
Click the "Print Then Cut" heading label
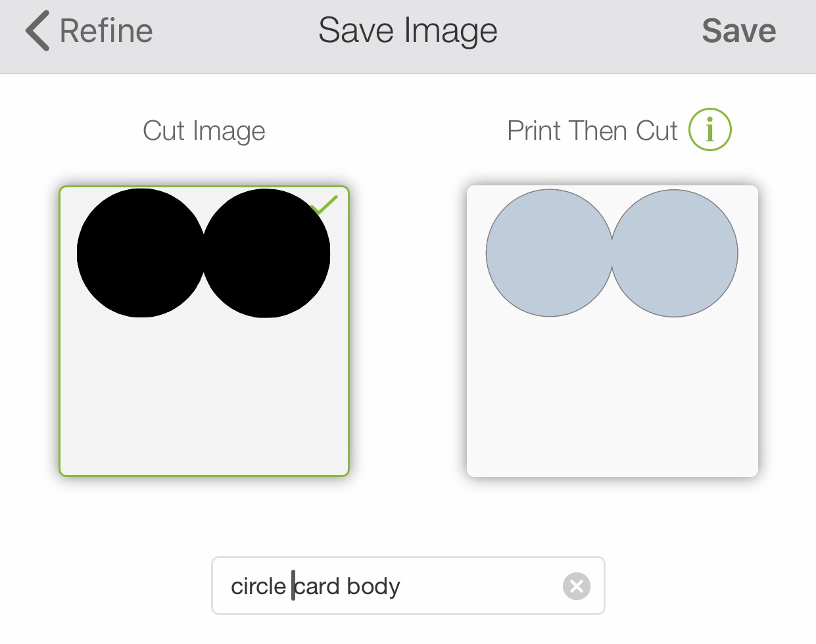(x=592, y=131)
